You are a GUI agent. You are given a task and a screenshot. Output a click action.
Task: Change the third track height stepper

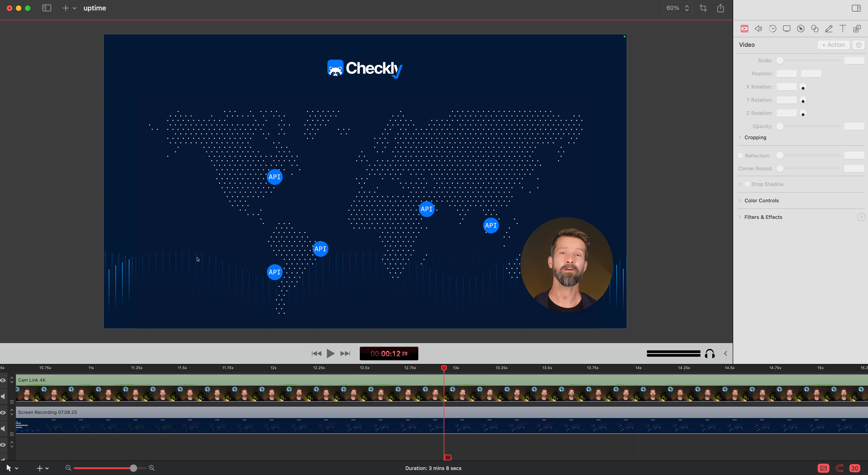click(12, 444)
